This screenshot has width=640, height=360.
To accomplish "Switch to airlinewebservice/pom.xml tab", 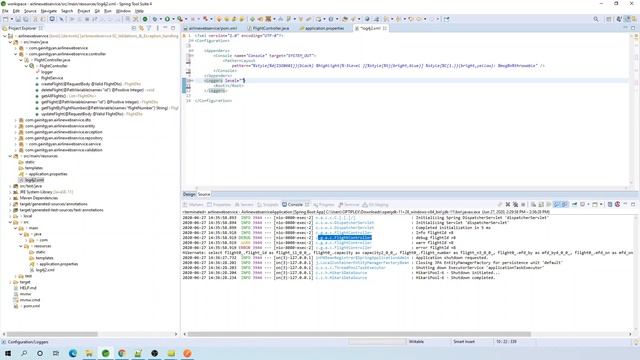I will [x=212, y=28].
